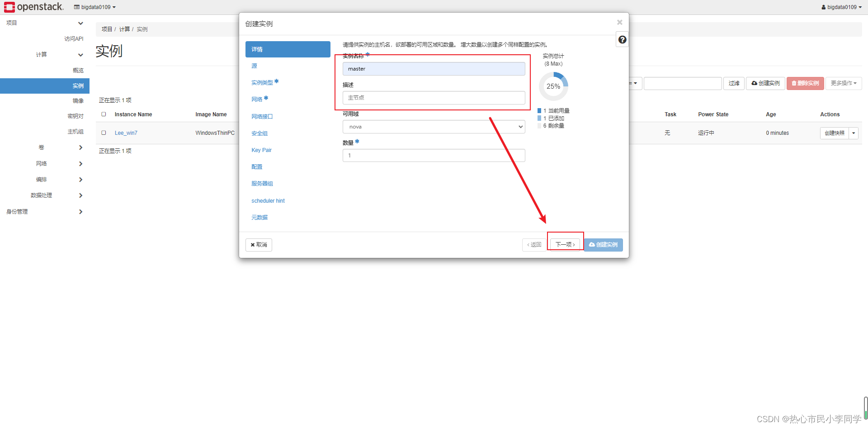The width and height of the screenshot is (868, 428).
Task: Click 项目 in the breadcrumb
Action: 107,29
